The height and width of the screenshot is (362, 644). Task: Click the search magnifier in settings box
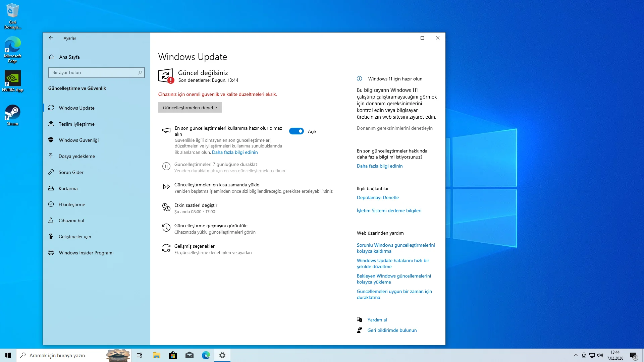point(140,72)
